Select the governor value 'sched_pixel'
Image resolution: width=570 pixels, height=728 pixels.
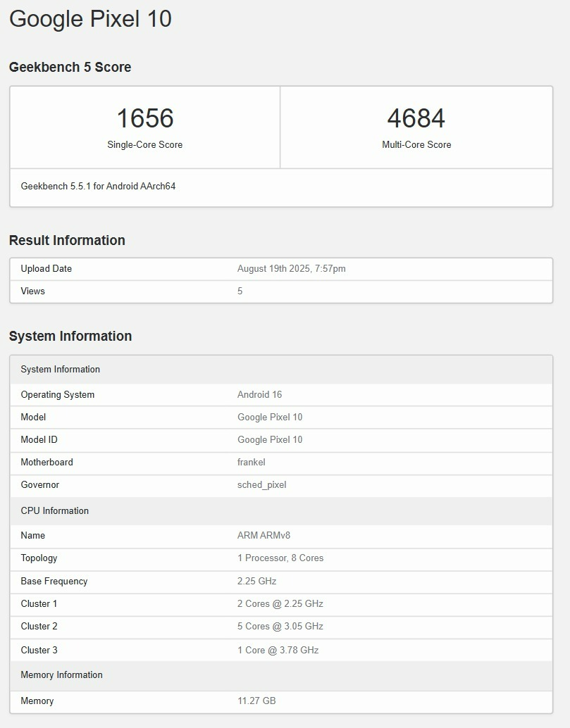coord(262,484)
